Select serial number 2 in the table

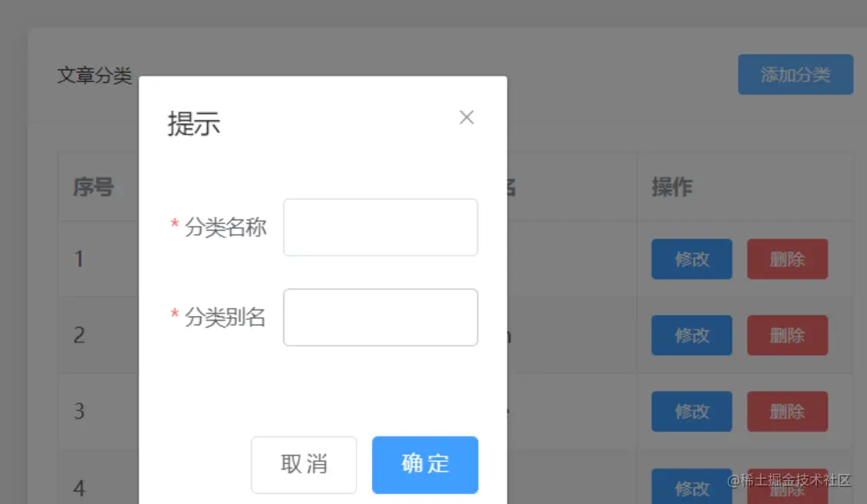79,335
